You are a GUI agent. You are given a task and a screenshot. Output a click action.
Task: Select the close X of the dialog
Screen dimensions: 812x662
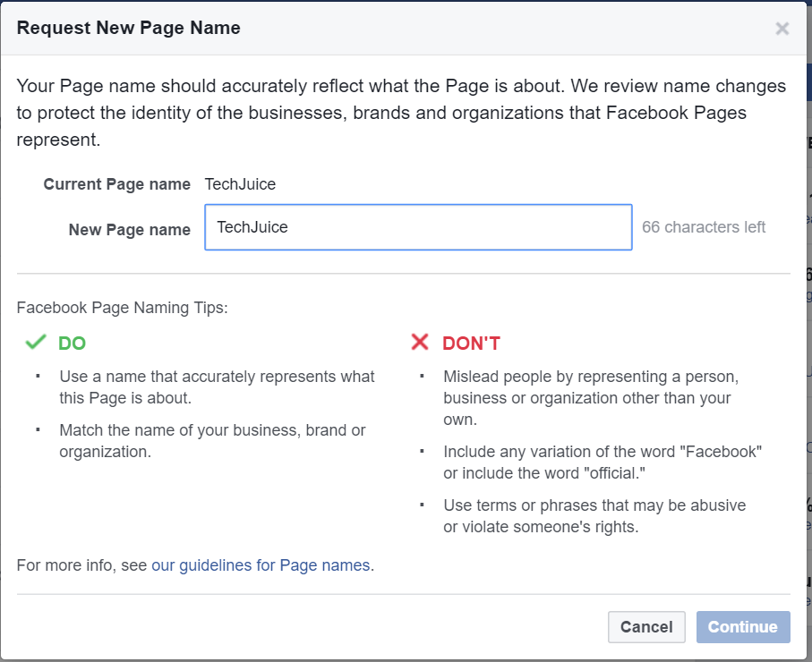pos(782,28)
